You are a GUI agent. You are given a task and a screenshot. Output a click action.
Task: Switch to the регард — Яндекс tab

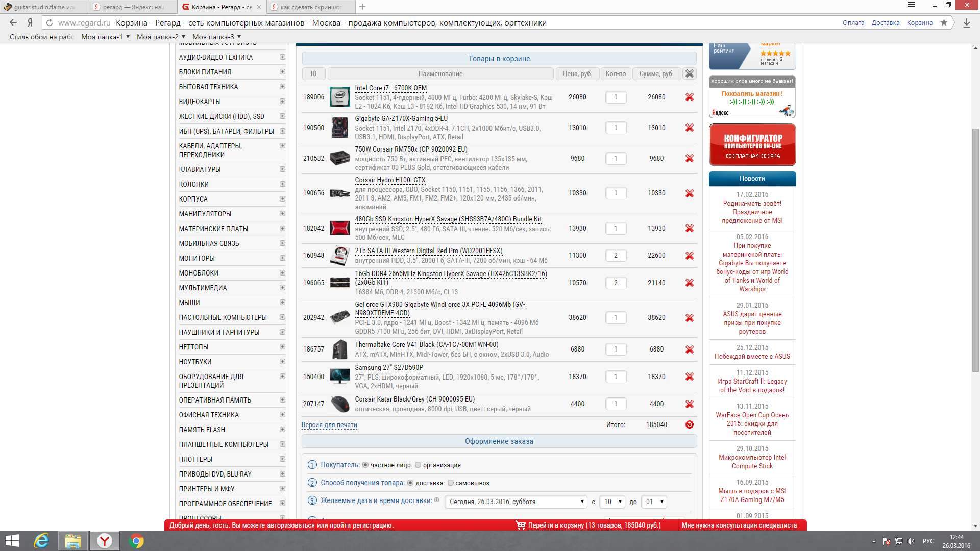133,7
